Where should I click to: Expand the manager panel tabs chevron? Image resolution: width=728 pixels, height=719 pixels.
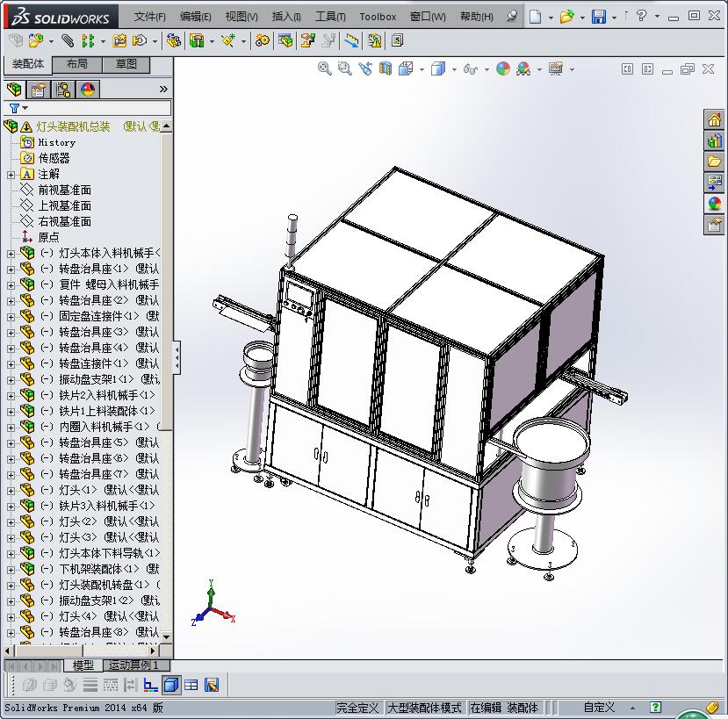pos(163,90)
